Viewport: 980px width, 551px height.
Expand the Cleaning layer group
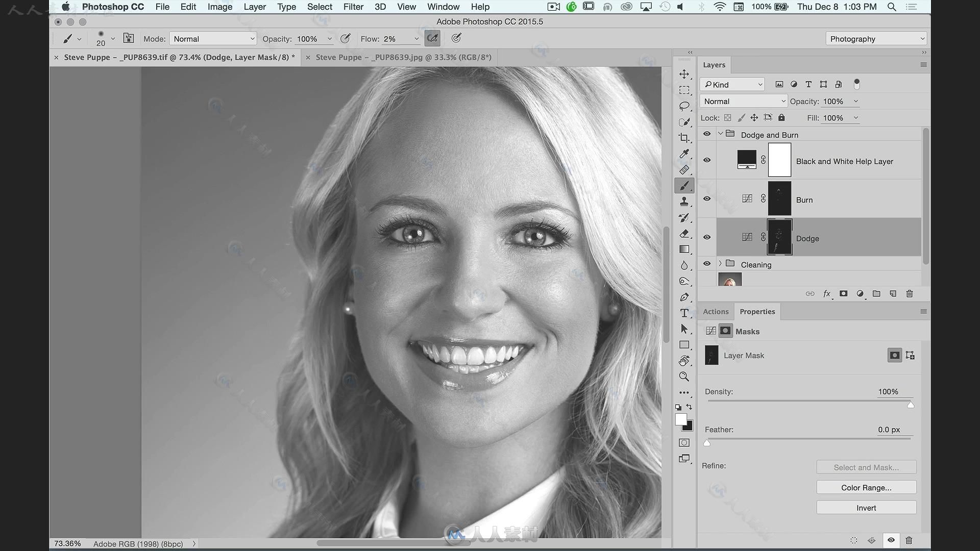(721, 264)
